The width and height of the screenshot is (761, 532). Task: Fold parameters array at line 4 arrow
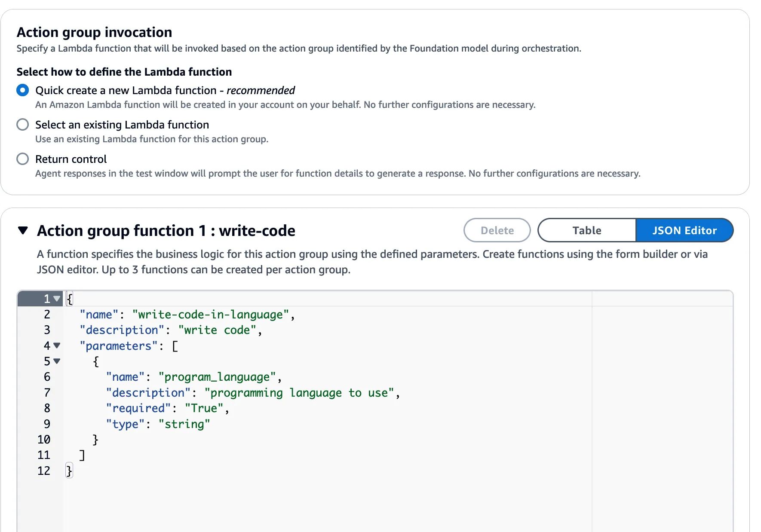point(57,345)
